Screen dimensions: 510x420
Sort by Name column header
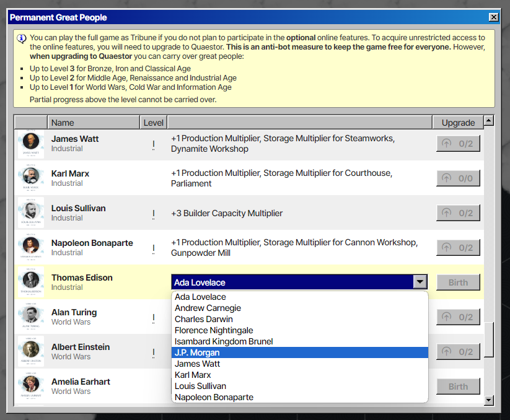pyautogui.click(x=94, y=123)
